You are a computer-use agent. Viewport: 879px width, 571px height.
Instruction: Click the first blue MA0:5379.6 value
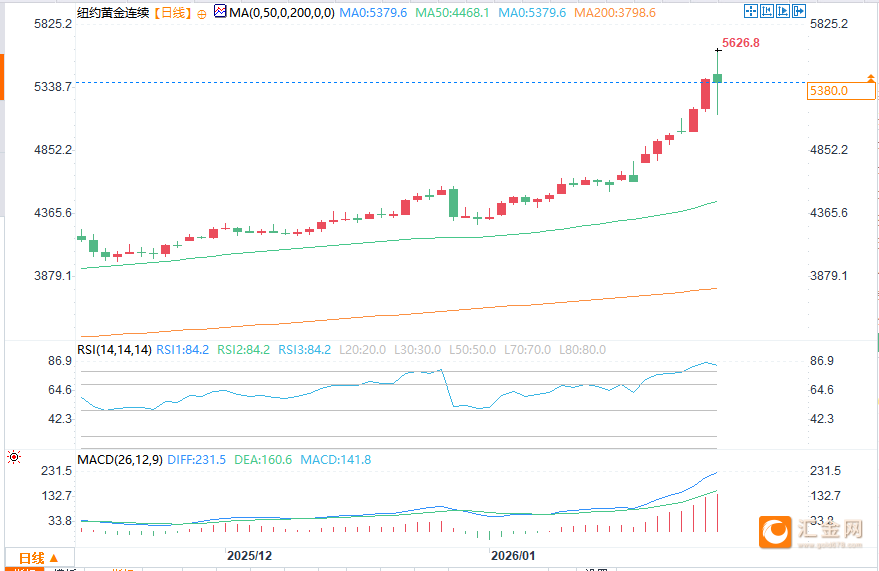pos(373,13)
